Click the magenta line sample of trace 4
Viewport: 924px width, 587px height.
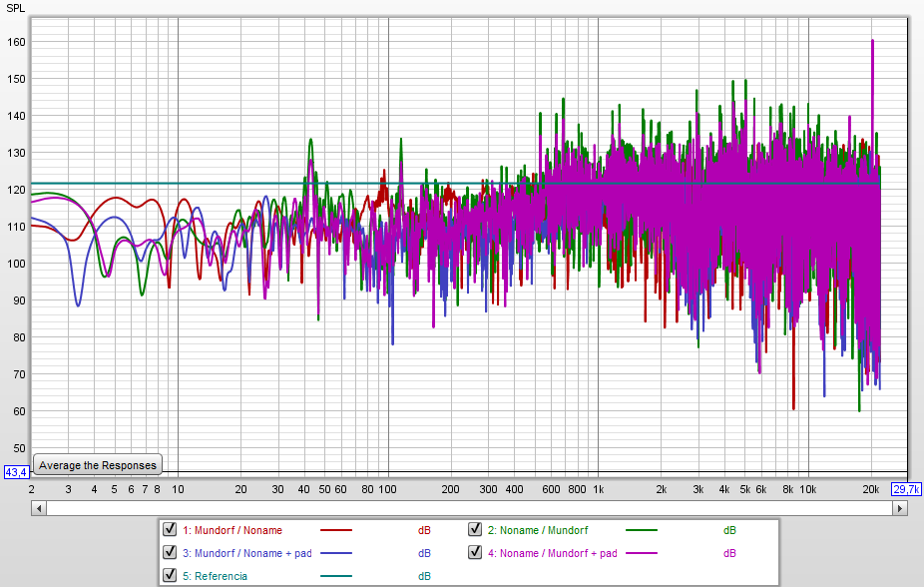[x=642, y=553]
